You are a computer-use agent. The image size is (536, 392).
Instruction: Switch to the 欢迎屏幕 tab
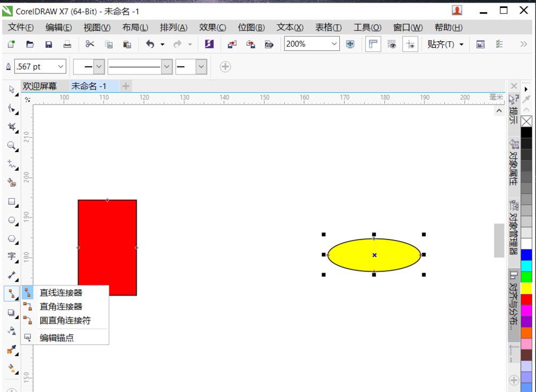tap(40, 86)
